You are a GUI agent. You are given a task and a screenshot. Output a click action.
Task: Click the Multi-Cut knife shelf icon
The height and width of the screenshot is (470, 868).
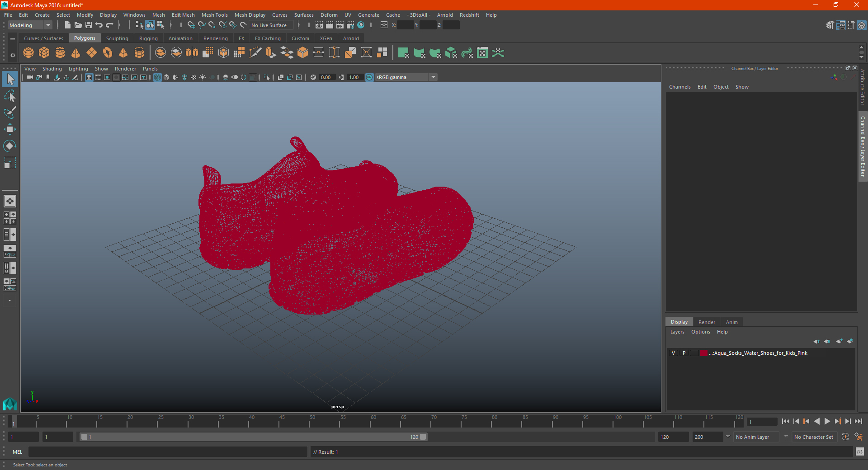(255, 53)
